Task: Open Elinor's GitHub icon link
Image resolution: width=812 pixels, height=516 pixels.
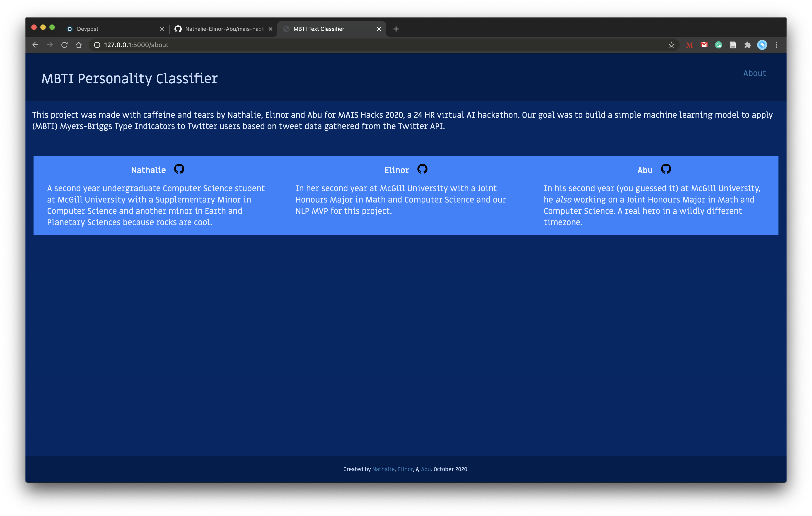Action: (x=422, y=169)
